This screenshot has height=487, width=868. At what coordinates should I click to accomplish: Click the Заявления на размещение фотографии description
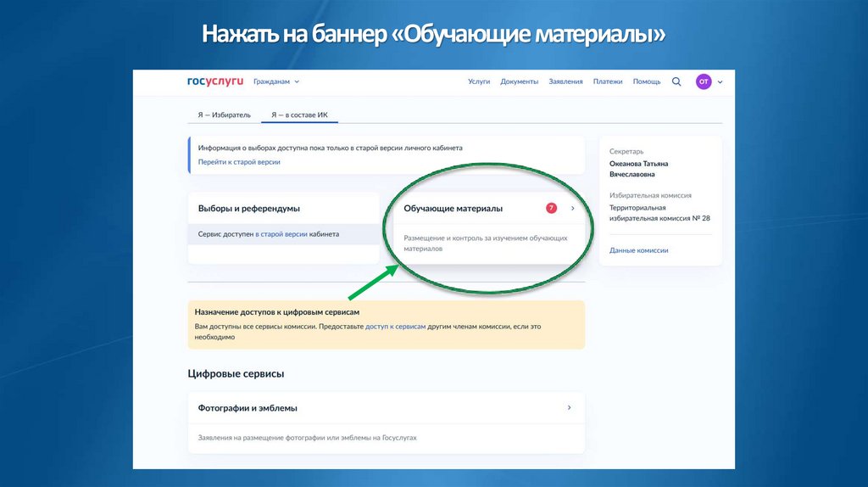click(x=307, y=438)
